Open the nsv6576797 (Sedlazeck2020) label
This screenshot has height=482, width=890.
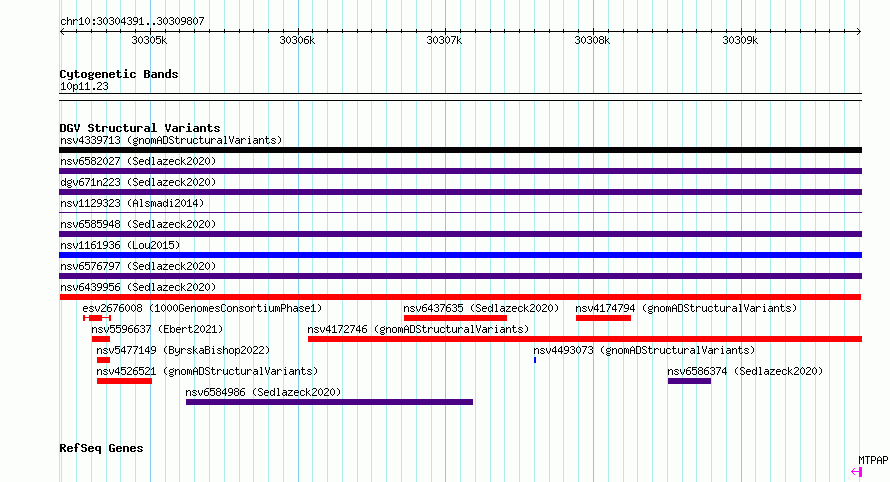[138, 266]
